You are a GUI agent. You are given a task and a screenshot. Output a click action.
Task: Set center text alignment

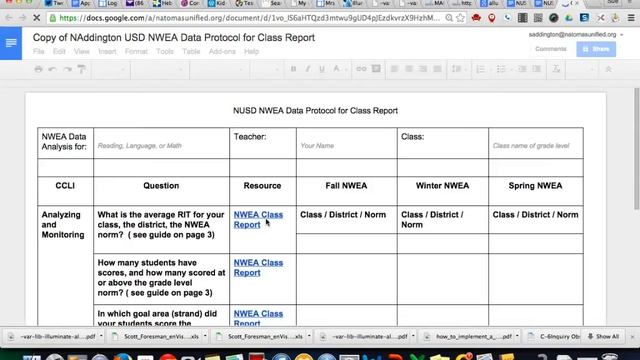[x=409, y=69]
